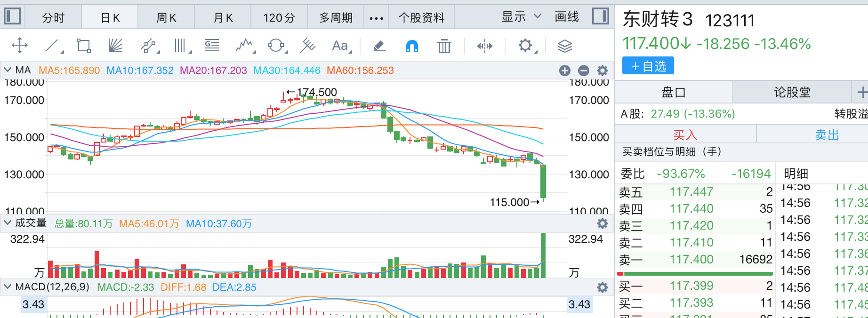
Task: Click the trash can delete icon
Action: pos(444,46)
